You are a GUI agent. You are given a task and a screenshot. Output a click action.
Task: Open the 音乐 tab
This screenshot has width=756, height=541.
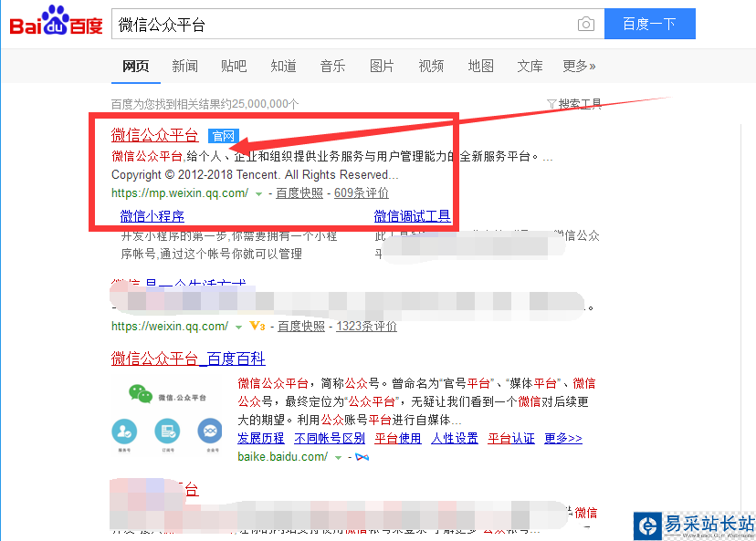click(332, 66)
